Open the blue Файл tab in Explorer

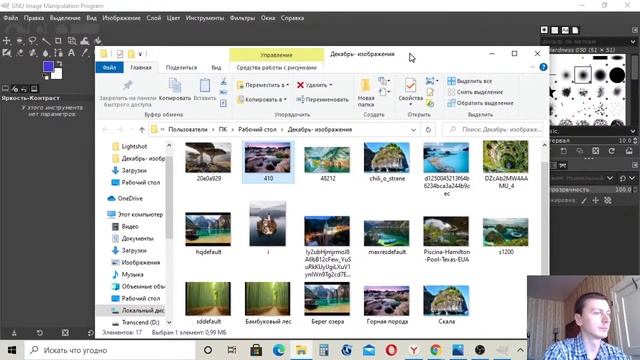pyautogui.click(x=109, y=67)
